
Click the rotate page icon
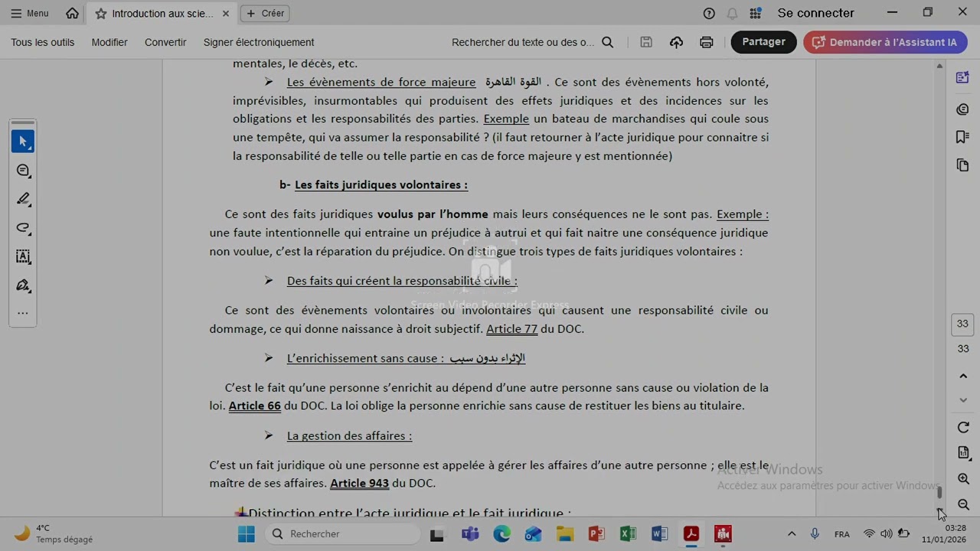963,428
